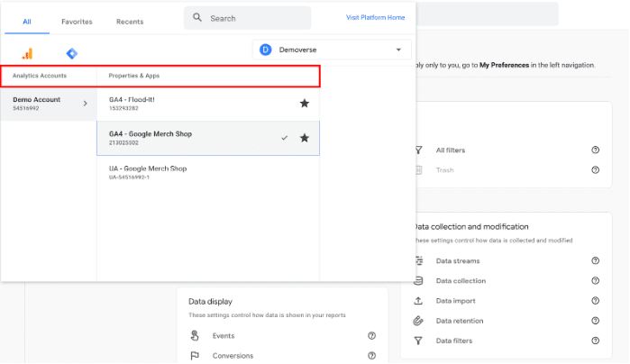This screenshot has width=630, height=364.
Task: Click the blue Tag Manager diamond icon
Action: click(x=72, y=53)
